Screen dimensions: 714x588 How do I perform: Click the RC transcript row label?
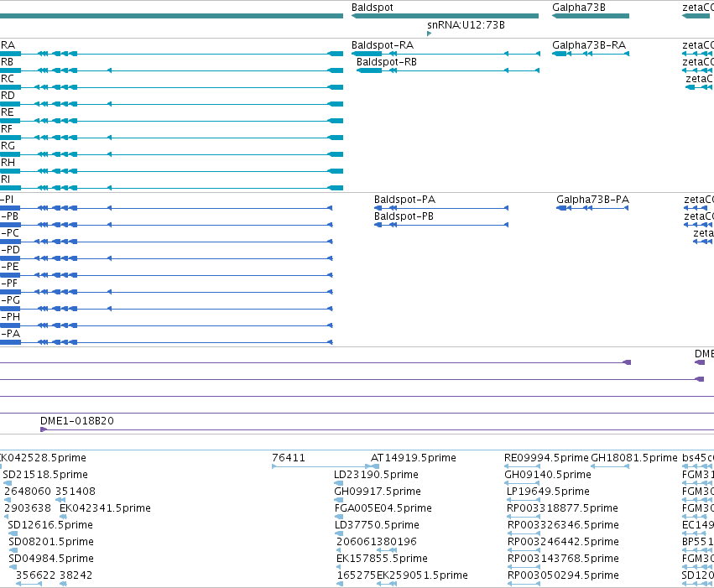click(8, 79)
